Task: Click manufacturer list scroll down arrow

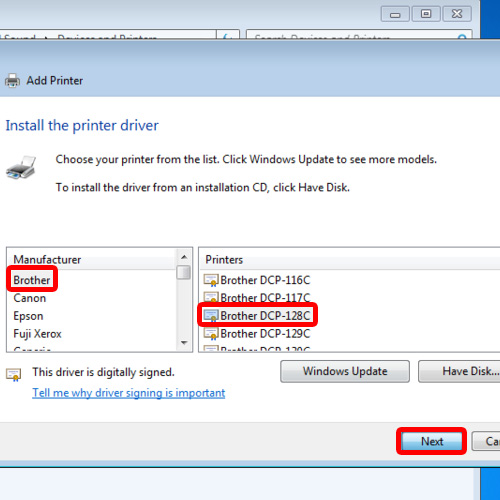Action: 184,343
